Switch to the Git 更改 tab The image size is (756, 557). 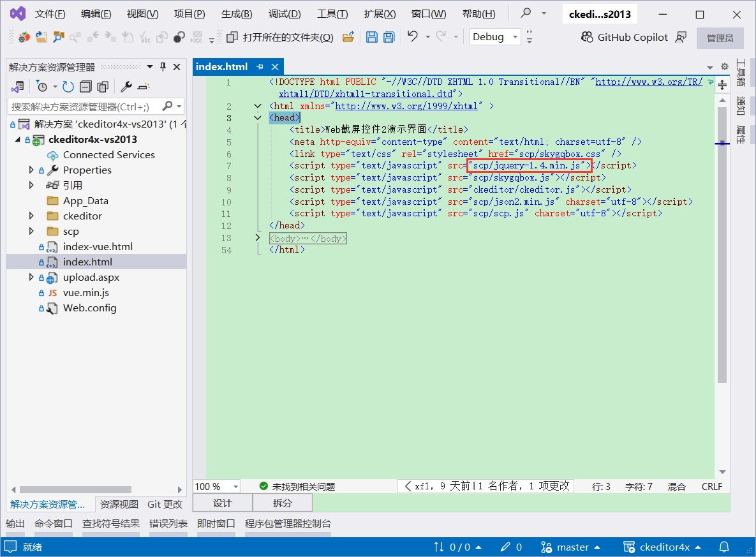point(165,504)
